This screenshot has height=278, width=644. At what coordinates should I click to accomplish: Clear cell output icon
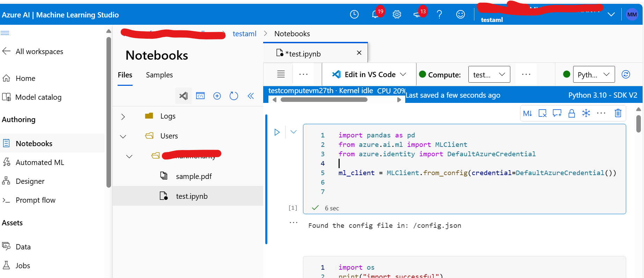pyautogui.click(x=542, y=113)
